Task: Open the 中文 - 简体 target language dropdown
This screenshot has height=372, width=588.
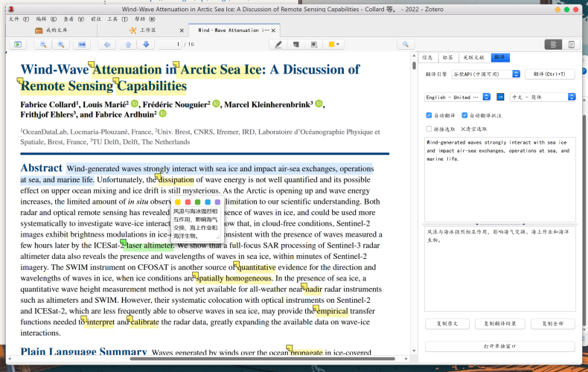Action: [543, 97]
